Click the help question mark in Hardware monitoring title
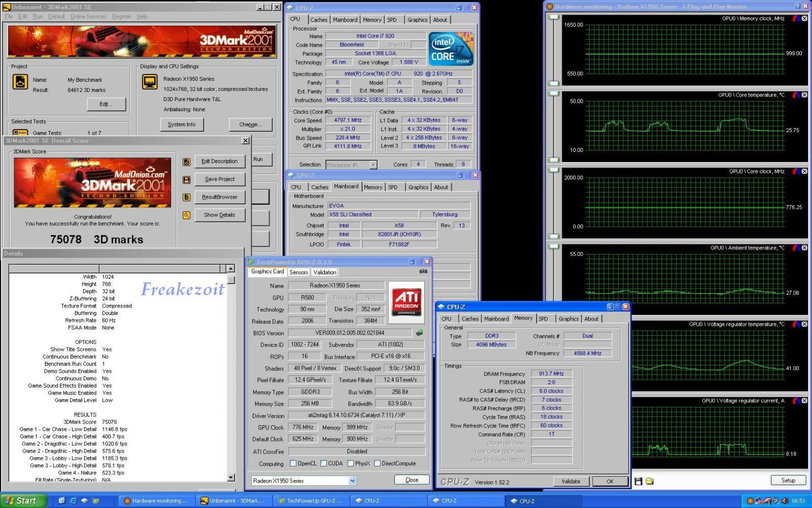812x508 pixels. [798, 6]
